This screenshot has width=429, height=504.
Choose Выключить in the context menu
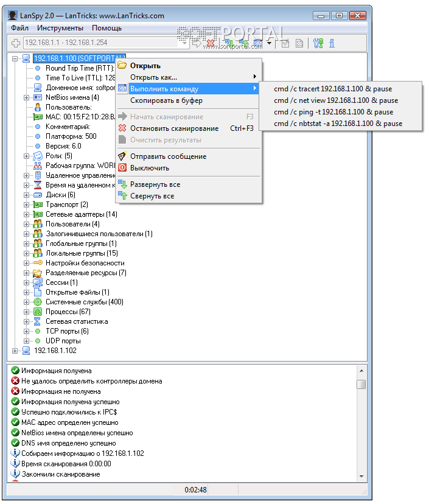tap(189, 168)
